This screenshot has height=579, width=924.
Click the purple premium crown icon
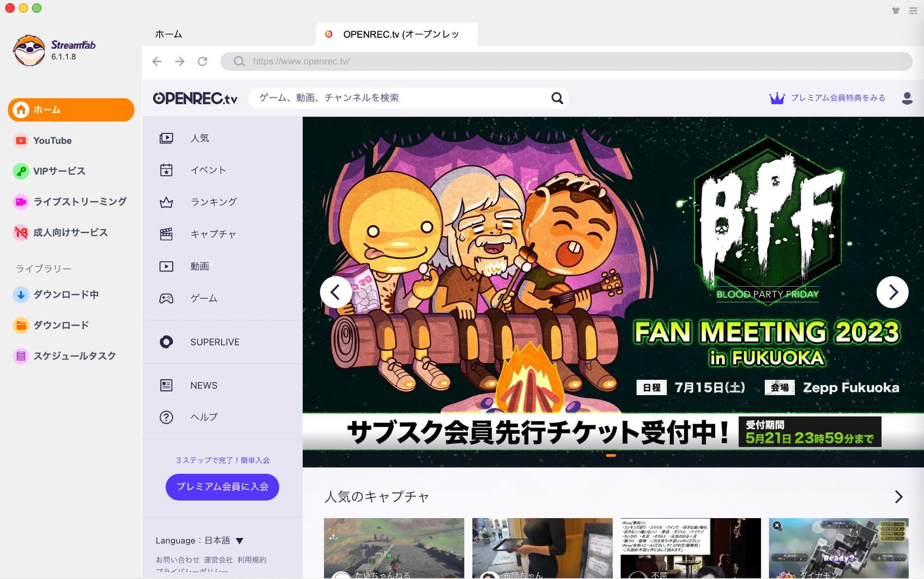pyautogui.click(x=777, y=98)
